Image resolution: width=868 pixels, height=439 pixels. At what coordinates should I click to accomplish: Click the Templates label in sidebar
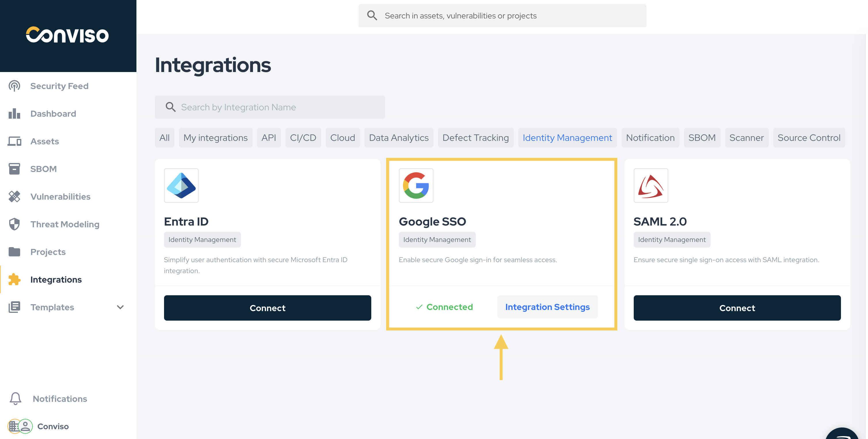[52, 307]
